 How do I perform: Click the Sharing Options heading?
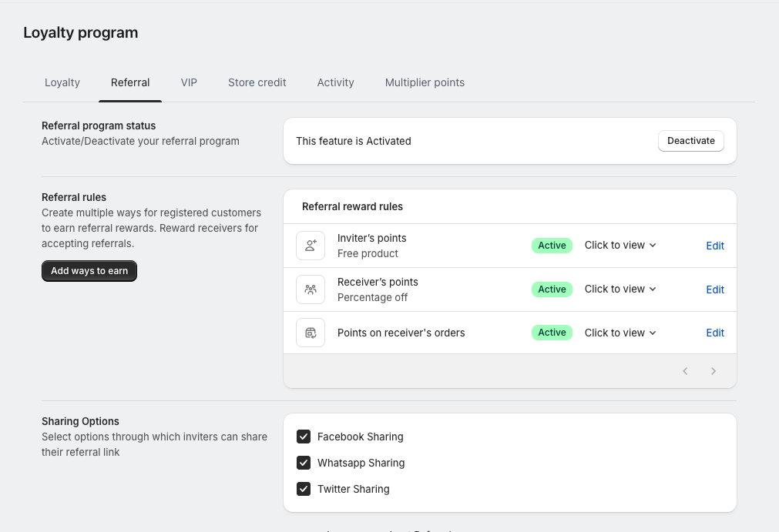(x=80, y=421)
